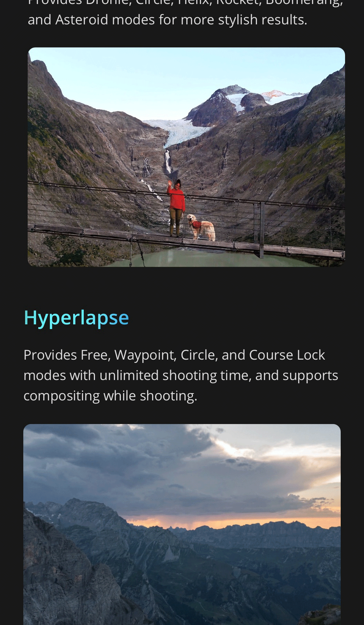Click the orange sunset glow on horizon
Image resolution: width=364 pixels, height=625 pixels.
tap(233, 523)
